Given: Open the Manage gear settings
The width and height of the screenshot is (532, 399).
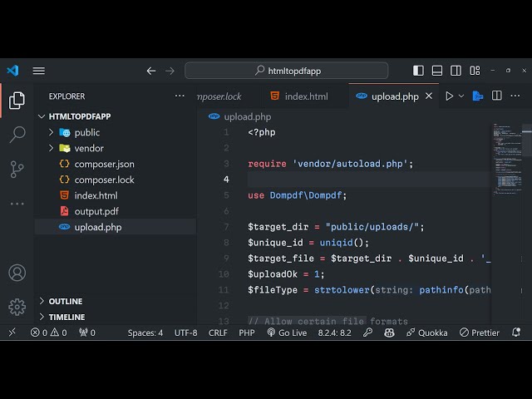Looking at the screenshot, I should 17,307.
